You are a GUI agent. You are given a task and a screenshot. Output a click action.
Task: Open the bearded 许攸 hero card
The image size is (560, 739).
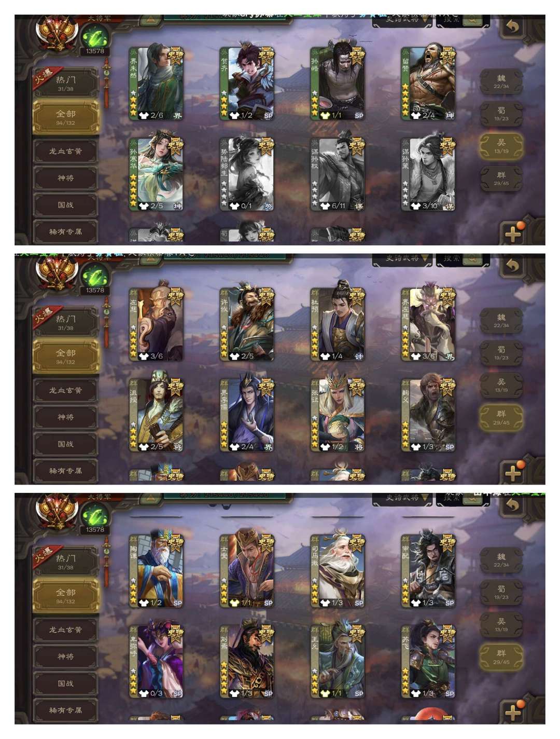tap(247, 324)
